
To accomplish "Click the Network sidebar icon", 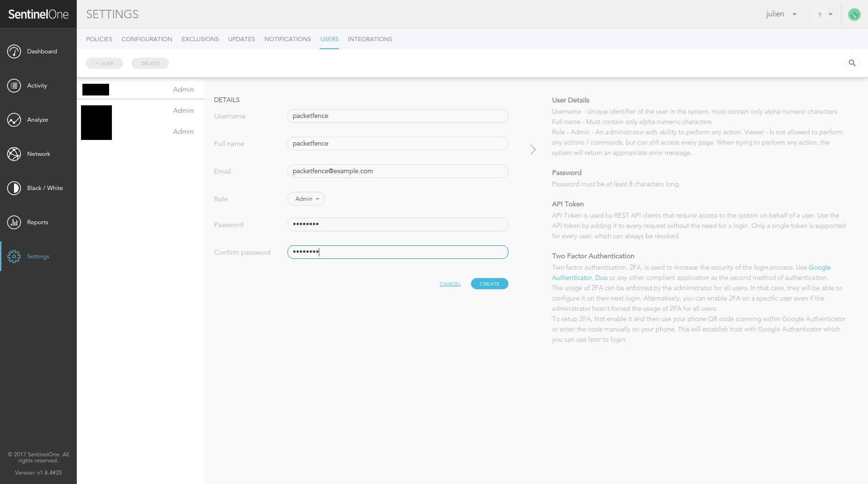I will tap(37, 154).
